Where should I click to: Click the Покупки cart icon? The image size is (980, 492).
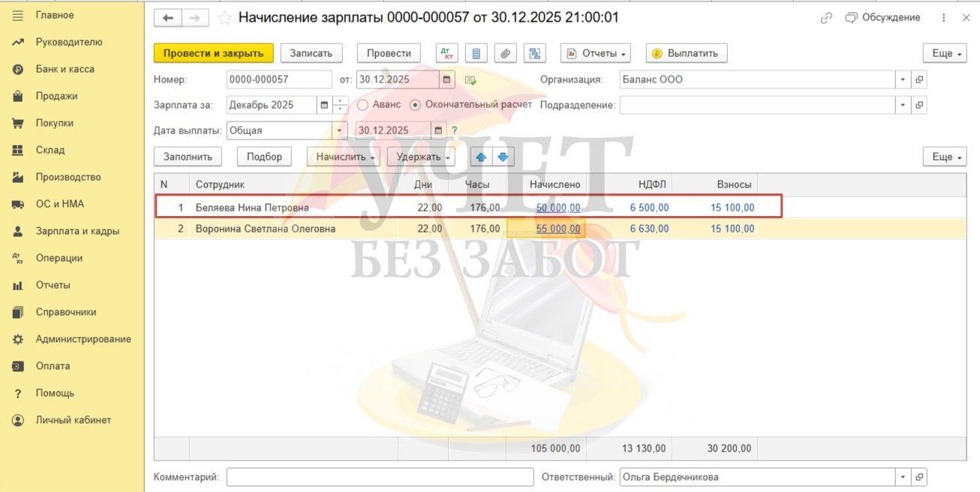[x=18, y=123]
